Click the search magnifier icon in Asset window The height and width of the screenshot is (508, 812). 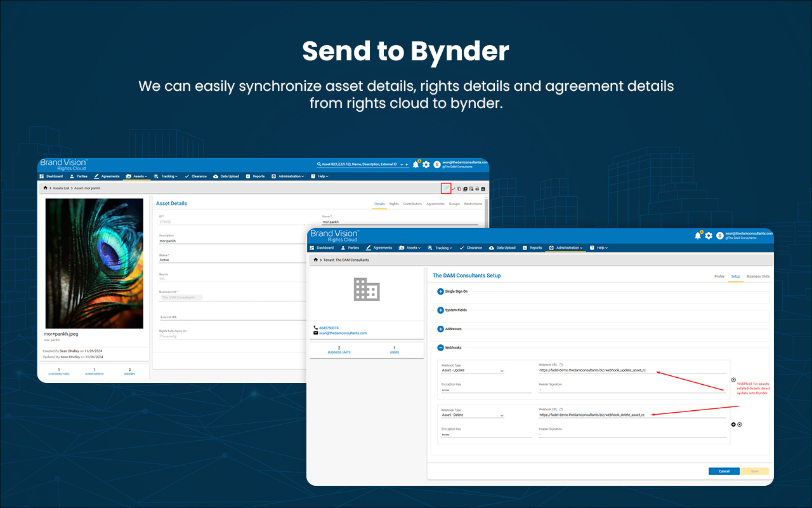pos(318,164)
